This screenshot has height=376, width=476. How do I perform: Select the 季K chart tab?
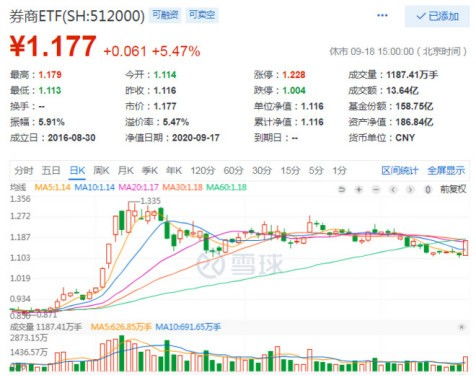(x=150, y=171)
